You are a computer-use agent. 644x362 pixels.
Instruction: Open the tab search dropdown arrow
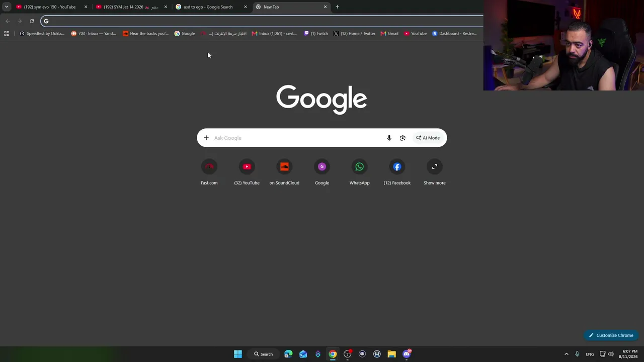tap(7, 7)
